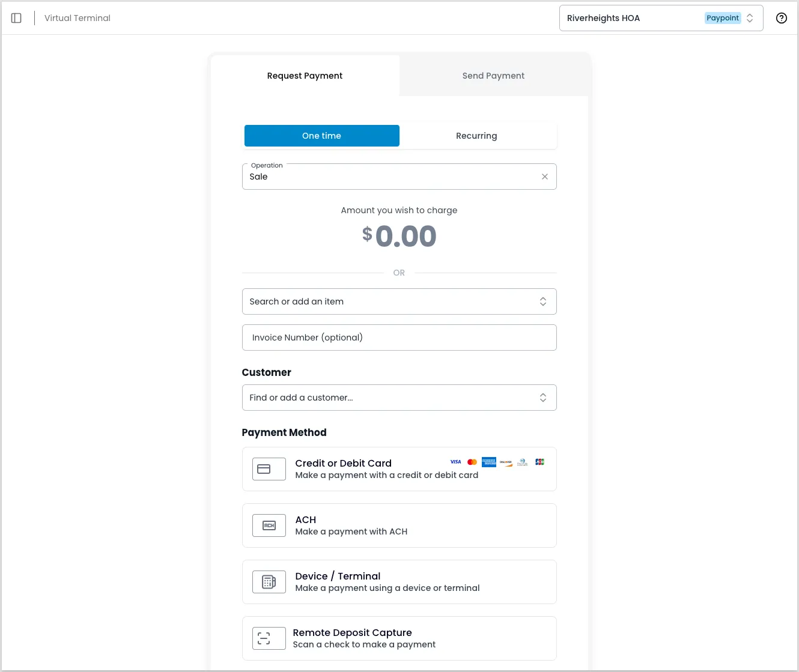Open the help question mark icon

coord(782,18)
